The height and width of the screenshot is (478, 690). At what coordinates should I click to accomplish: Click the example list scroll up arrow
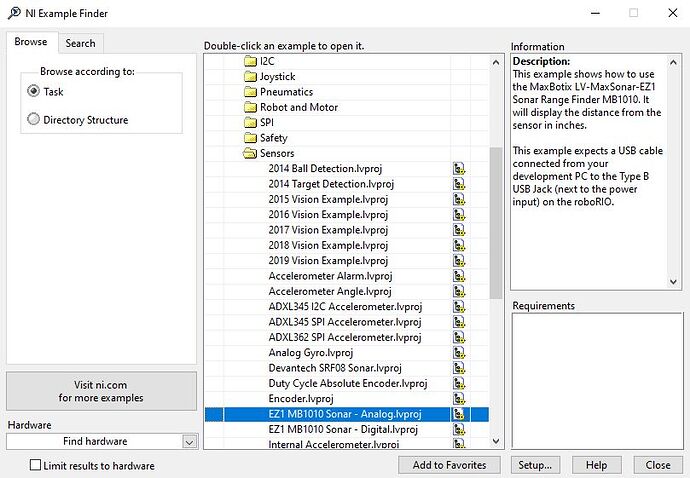click(496, 63)
